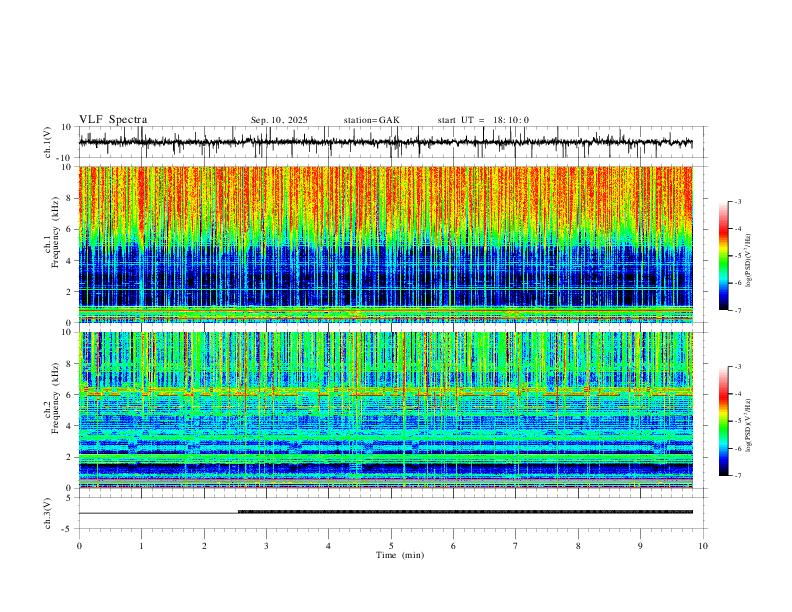This screenshot has height=612, width=792.
Task: Click the "-7" label on ch.1 colorbar
Action: pyautogui.click(x=737, y=310)
